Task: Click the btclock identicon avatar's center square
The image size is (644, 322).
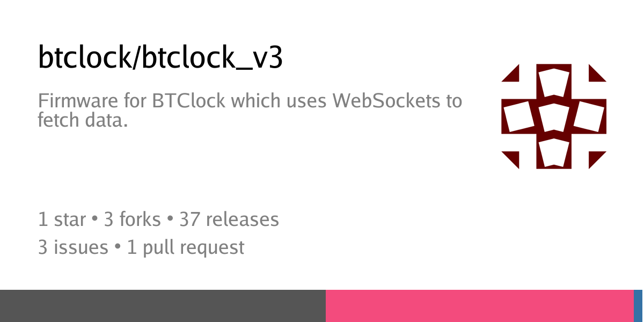Action: [554, 116]
